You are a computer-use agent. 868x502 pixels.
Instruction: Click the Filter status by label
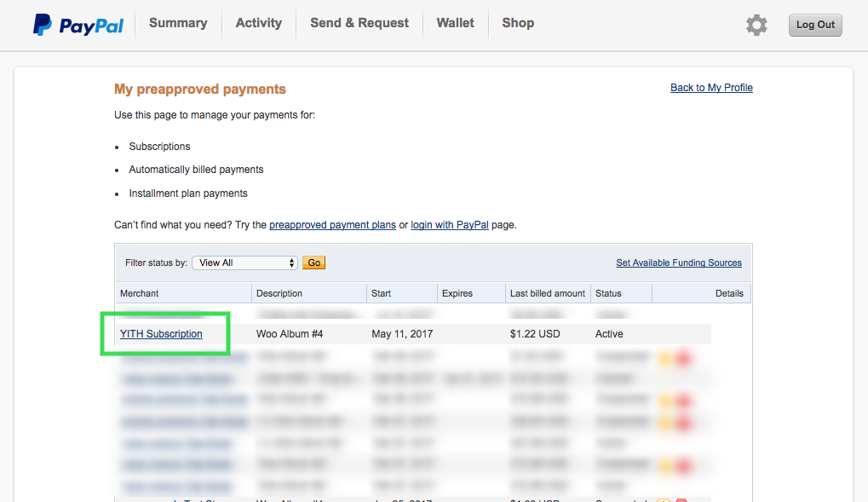[156, 263]
